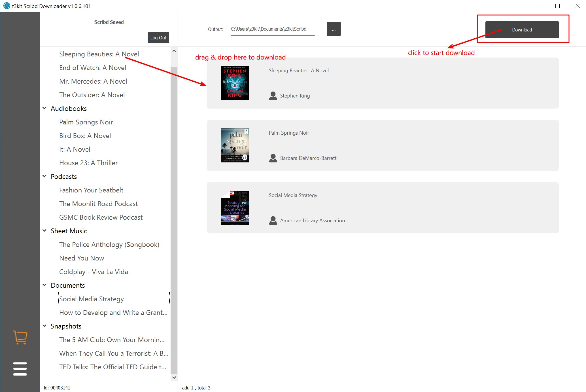Screen dimensions: 586x392
Task: Click the Stephen King author name
Action: tap(295, 96)
